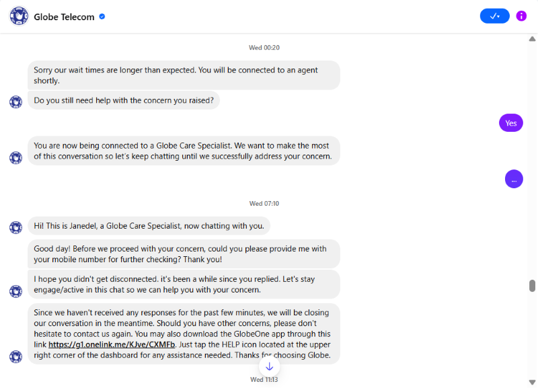Jump to latest message with down arrow
This screenshot has width=538, height=392.
[270, 366]
